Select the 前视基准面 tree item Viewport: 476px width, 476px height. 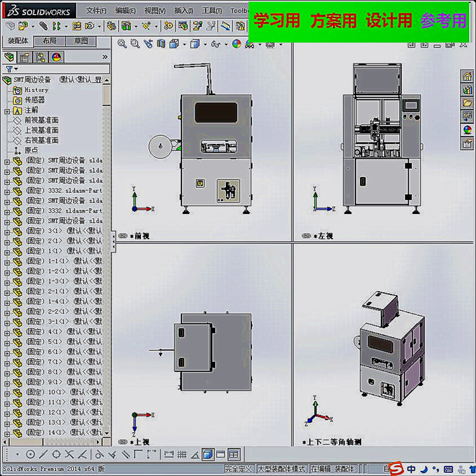tap(42, 120)
